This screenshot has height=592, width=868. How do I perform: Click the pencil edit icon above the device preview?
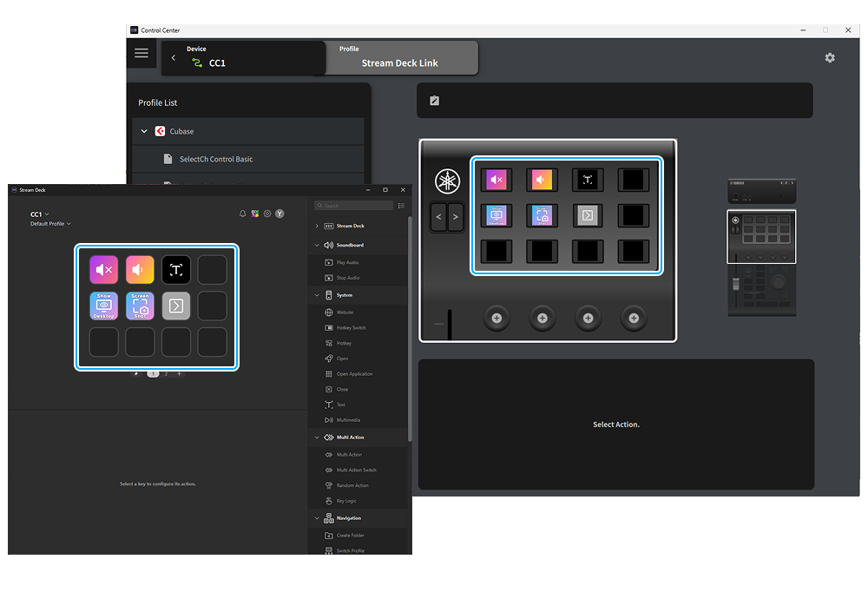pyautogui.click(x=434, y=100)
